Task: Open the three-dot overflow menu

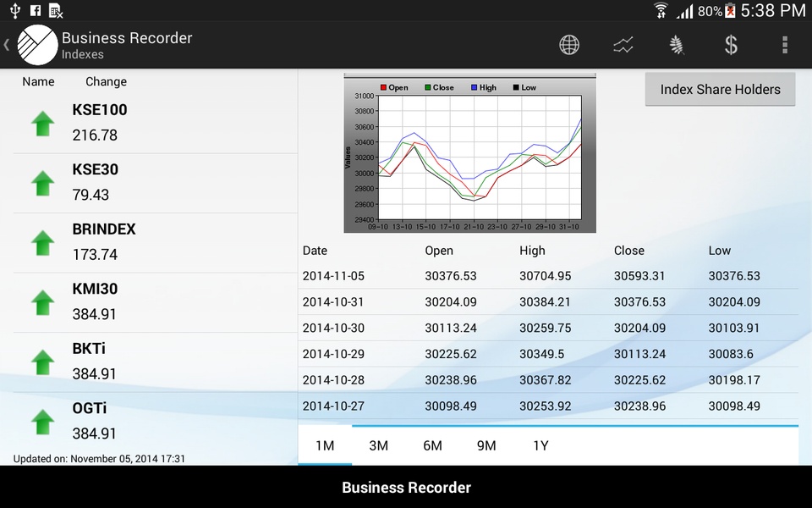Action: coord(785,45)
